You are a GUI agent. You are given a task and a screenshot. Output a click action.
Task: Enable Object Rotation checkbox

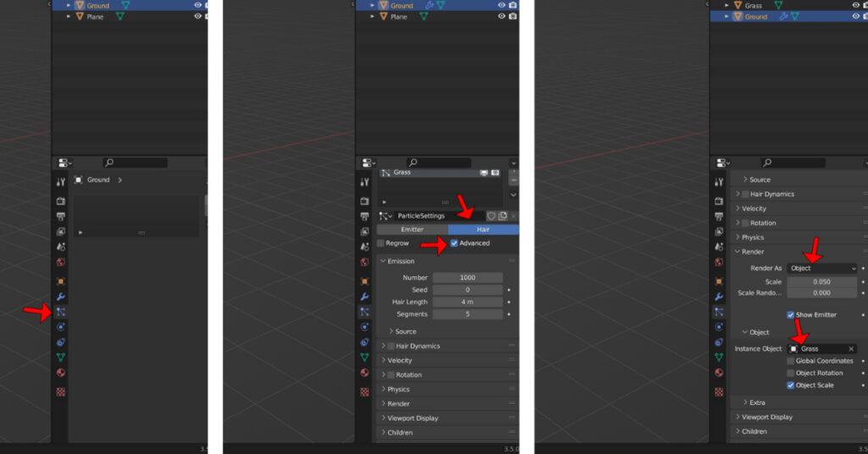(x=791, y=373)
